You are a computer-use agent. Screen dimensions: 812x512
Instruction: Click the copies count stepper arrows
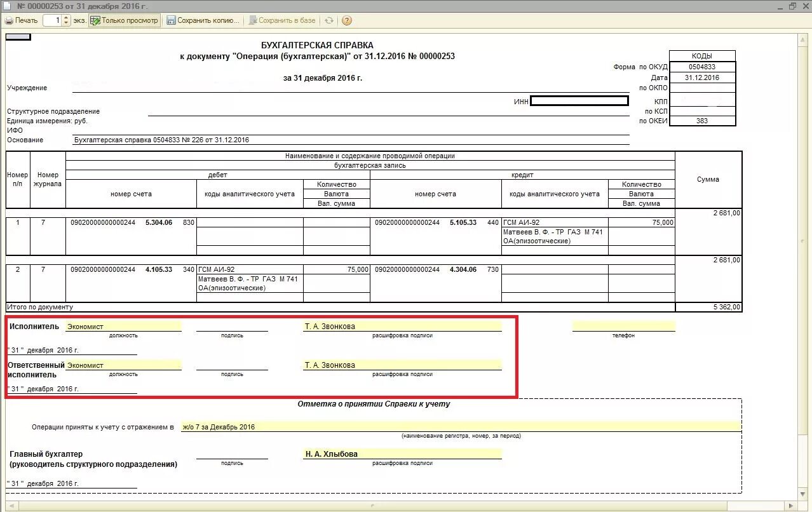66,20
